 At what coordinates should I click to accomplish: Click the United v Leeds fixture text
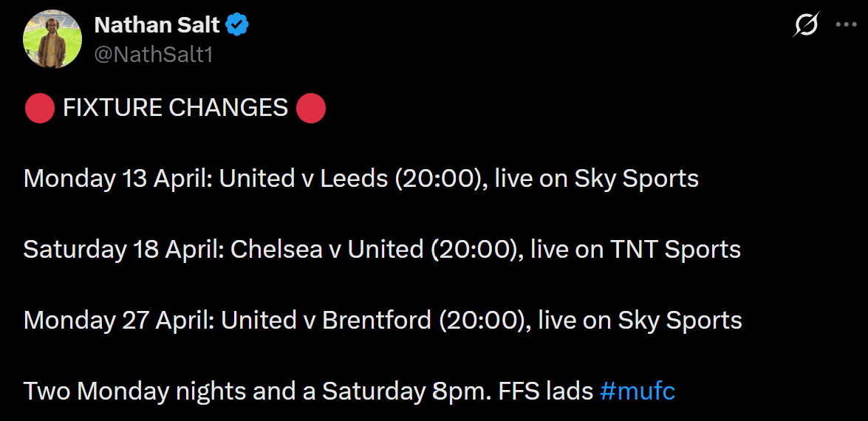304,179
